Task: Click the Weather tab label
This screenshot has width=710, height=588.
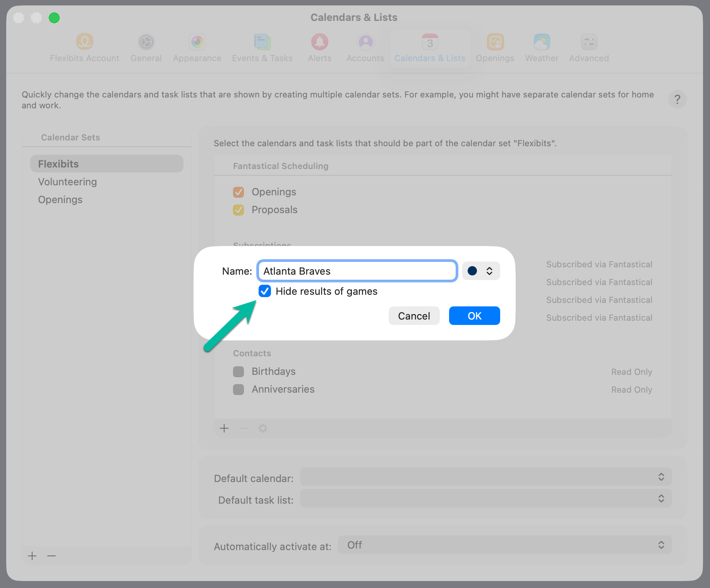Action: [x=542, y=58]
